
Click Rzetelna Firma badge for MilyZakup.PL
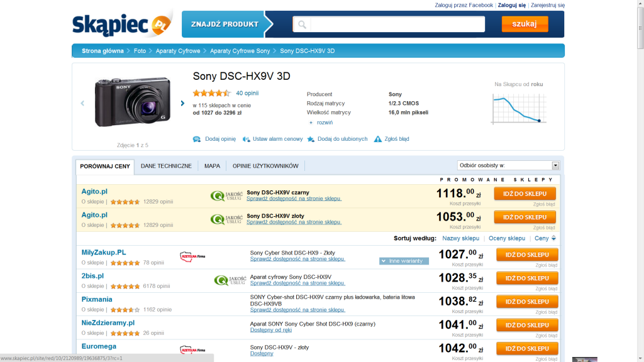coord(192,256)
